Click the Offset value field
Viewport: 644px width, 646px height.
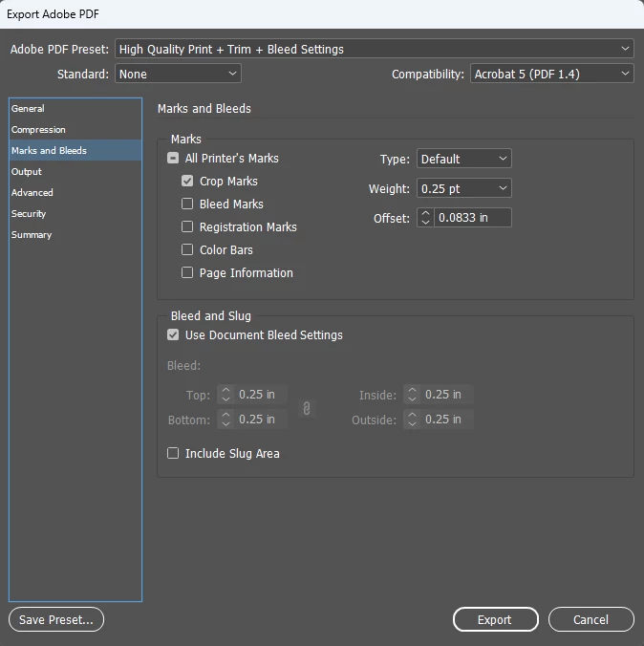point(473,218)
